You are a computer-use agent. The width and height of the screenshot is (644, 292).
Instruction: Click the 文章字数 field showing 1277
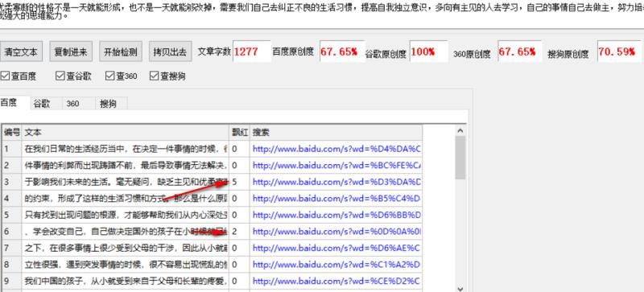pyautogui.click(x=252, y=51)
